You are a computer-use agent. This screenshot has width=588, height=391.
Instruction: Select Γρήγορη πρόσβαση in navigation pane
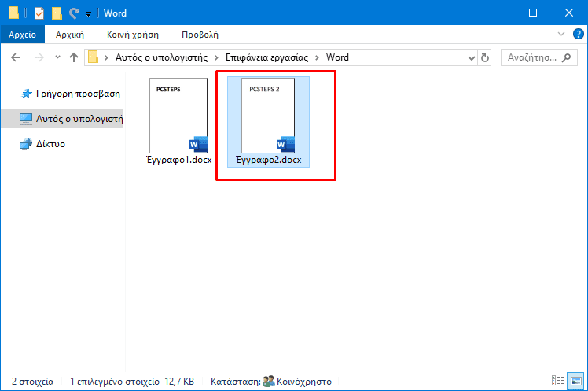[78, 94]
